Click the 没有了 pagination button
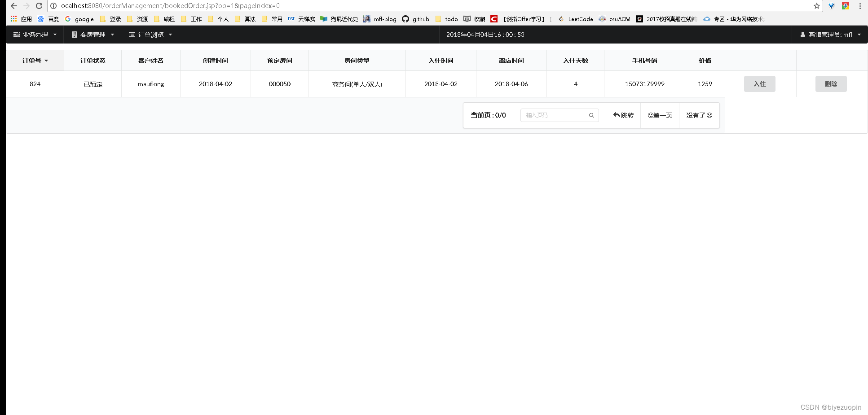The image size is (868, 415). point(699,115)
